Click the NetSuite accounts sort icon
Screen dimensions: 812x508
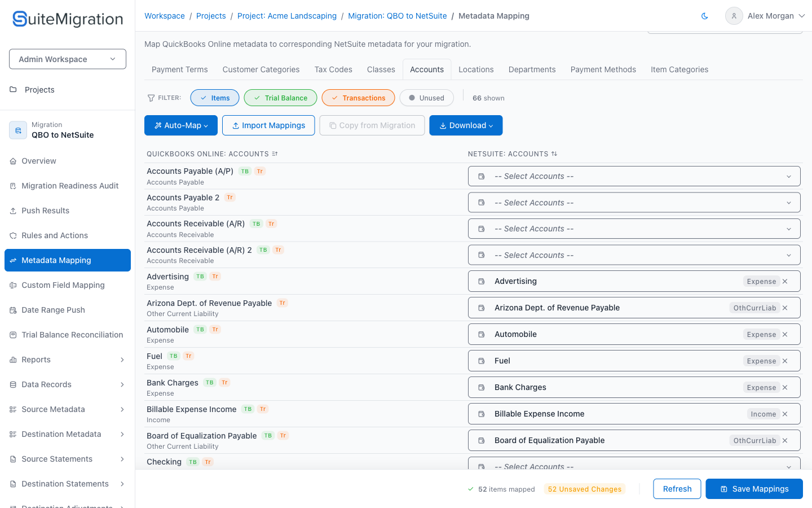point(554,154)
